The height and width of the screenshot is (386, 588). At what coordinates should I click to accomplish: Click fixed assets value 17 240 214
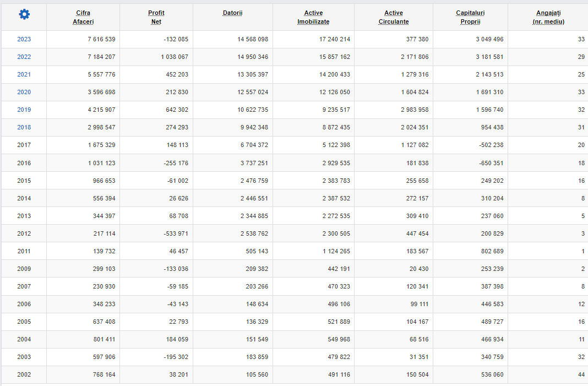(335, 39)
